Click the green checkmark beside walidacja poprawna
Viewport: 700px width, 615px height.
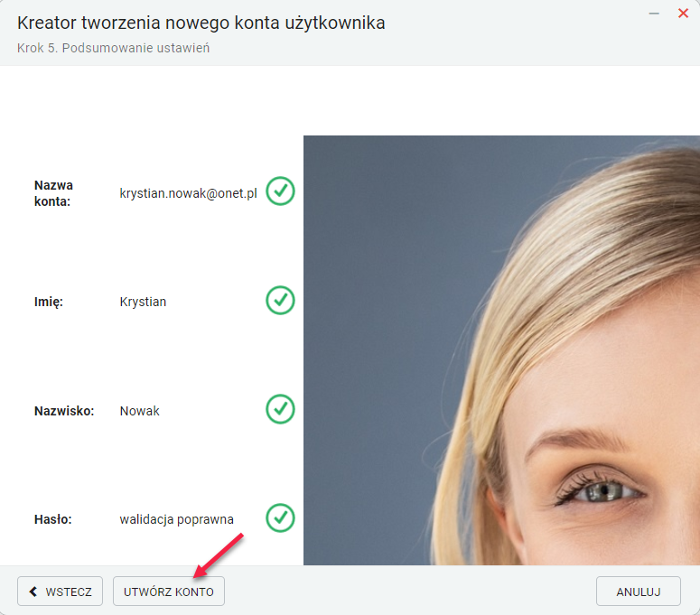tap(280, 517)
